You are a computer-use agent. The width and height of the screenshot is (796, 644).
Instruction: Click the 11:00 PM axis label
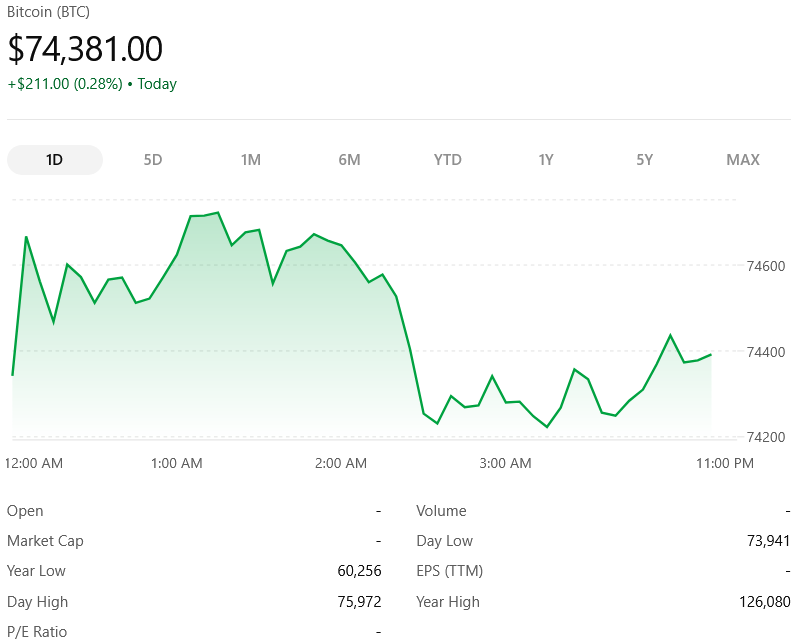[725, 463]
